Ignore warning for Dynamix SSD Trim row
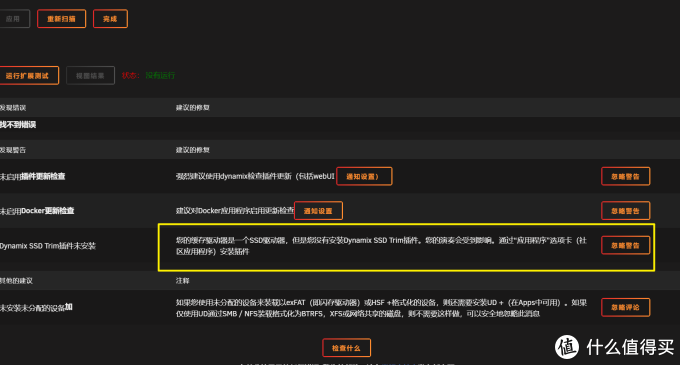Viewport: 680px width, 365px height. pos(625,245)
